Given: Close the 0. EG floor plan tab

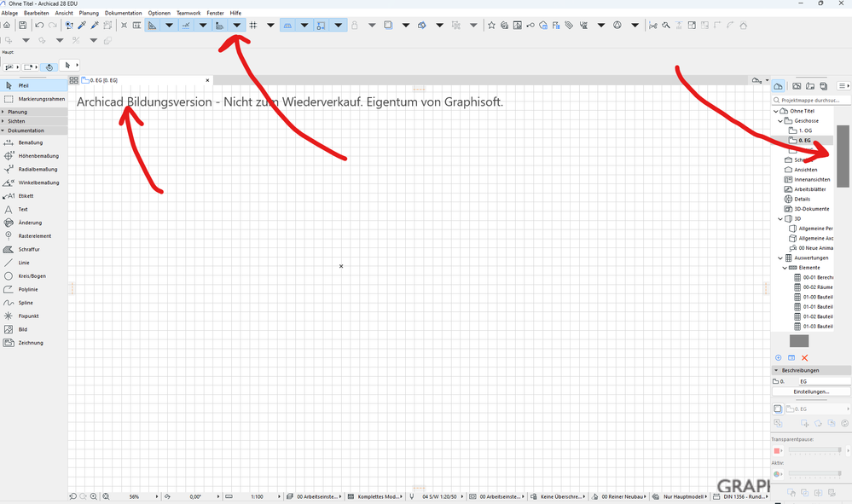Looking at the screenshot, I should point(207,80).
